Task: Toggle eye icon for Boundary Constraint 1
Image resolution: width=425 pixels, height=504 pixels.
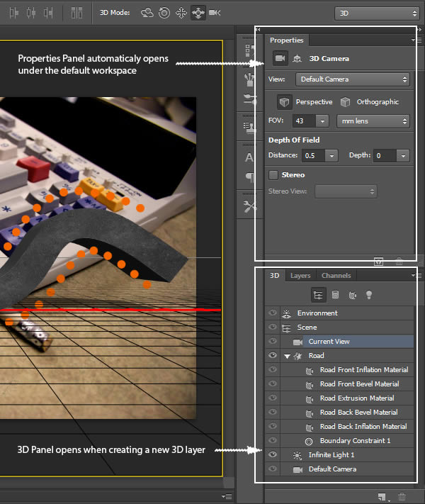Action: [273, 440]
